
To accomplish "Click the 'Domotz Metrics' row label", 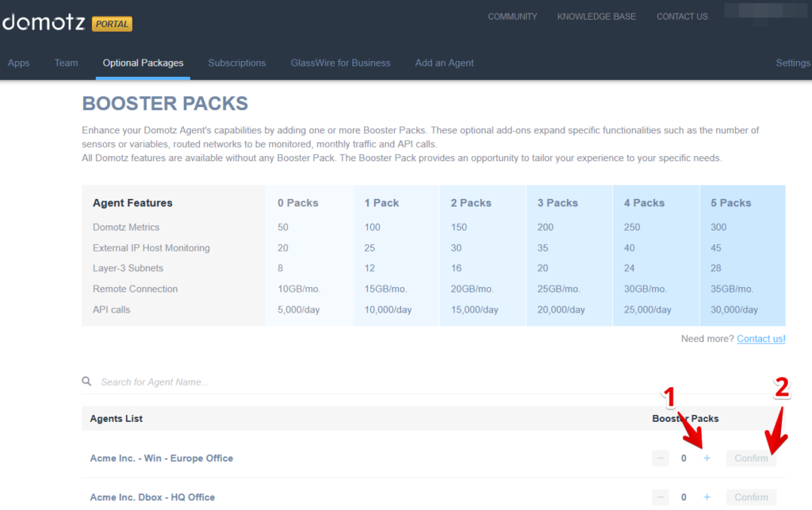I will point(126,228).
